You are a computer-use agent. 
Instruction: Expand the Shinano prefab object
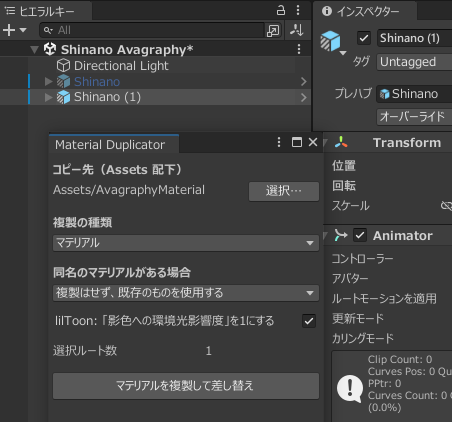click(x=49, y=81)
